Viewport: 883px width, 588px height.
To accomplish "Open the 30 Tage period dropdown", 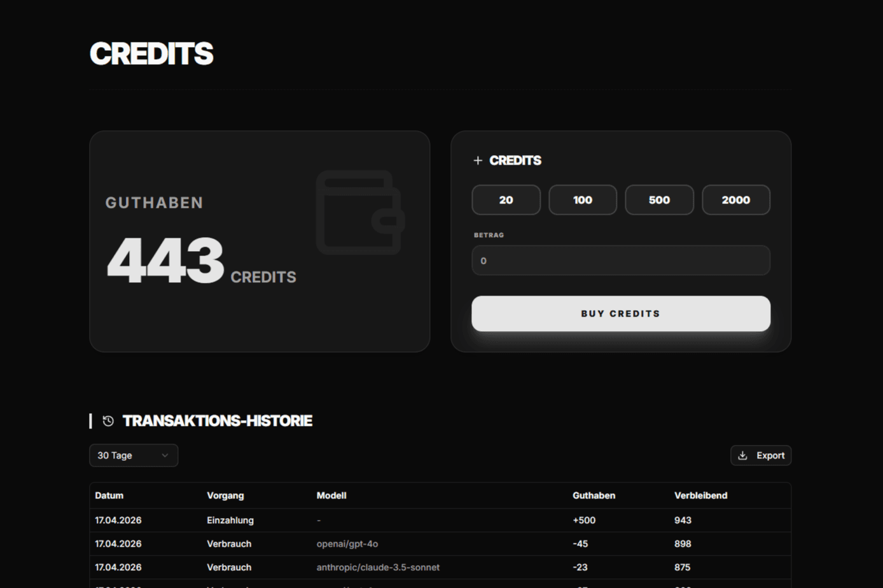I will tap(134, 455).
